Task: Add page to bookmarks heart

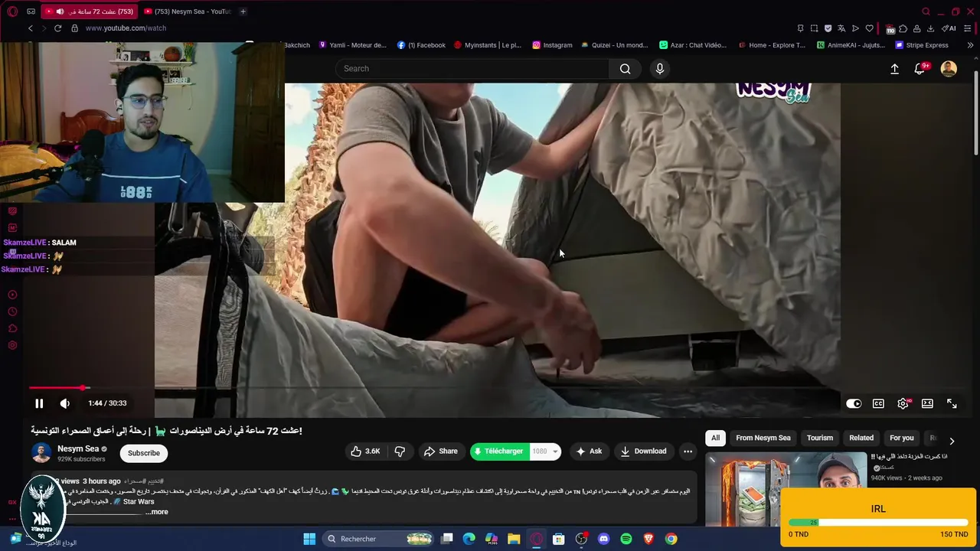Action: point(869,28)
